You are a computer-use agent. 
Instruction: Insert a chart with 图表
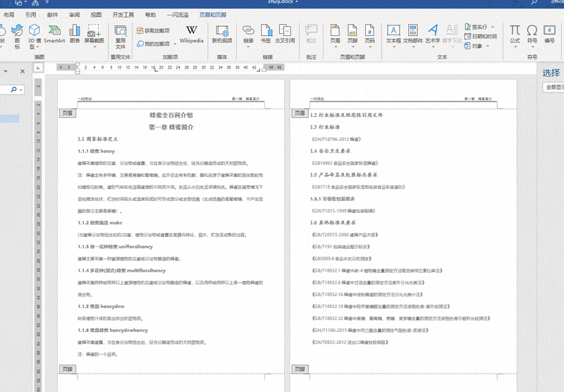pos(75,34)
